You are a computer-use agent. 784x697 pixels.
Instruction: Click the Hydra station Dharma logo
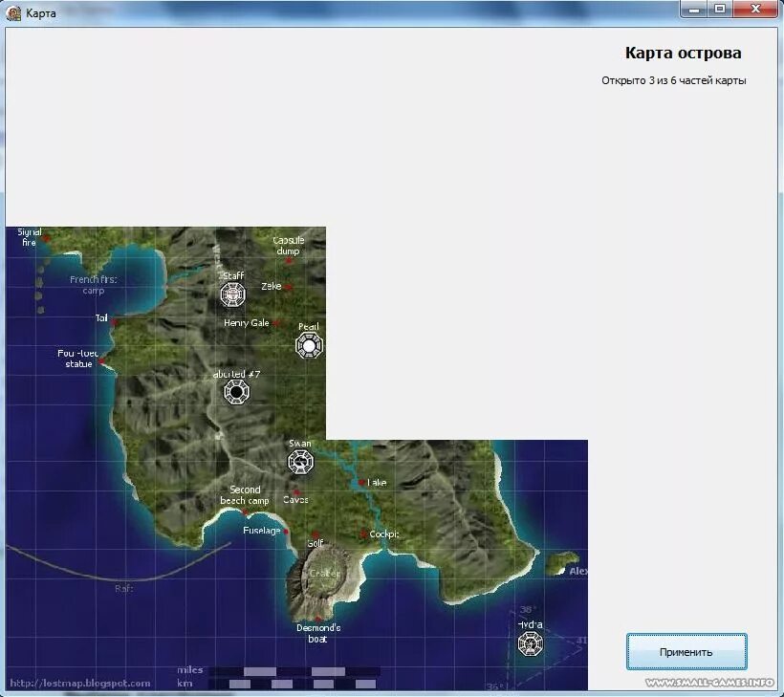[530, 643]
